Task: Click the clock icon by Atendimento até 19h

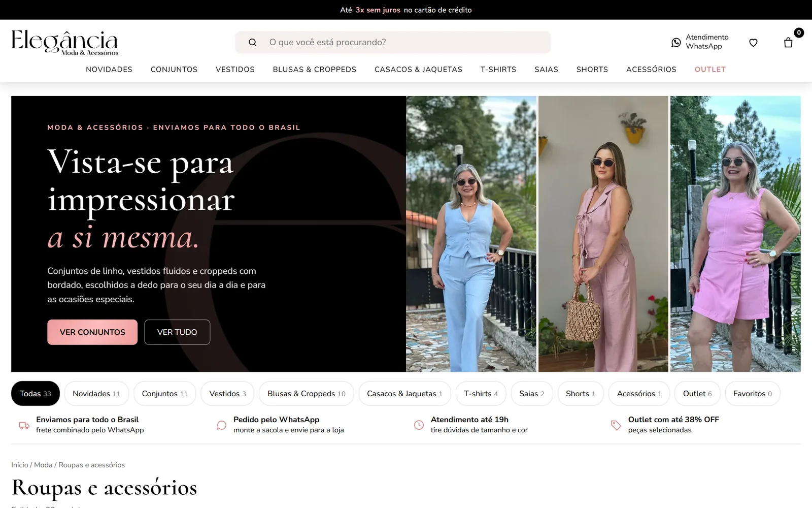Action: [419, 425]
